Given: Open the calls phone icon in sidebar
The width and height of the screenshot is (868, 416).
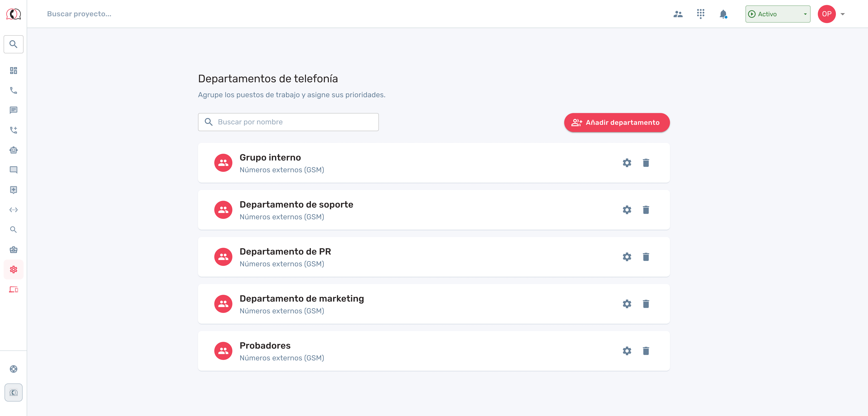Looking at the screenshot, I should pos(13,90).
